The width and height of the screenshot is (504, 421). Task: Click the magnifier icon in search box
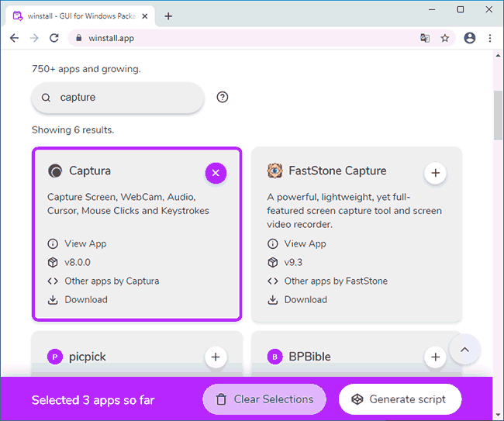tap(46, 98)
